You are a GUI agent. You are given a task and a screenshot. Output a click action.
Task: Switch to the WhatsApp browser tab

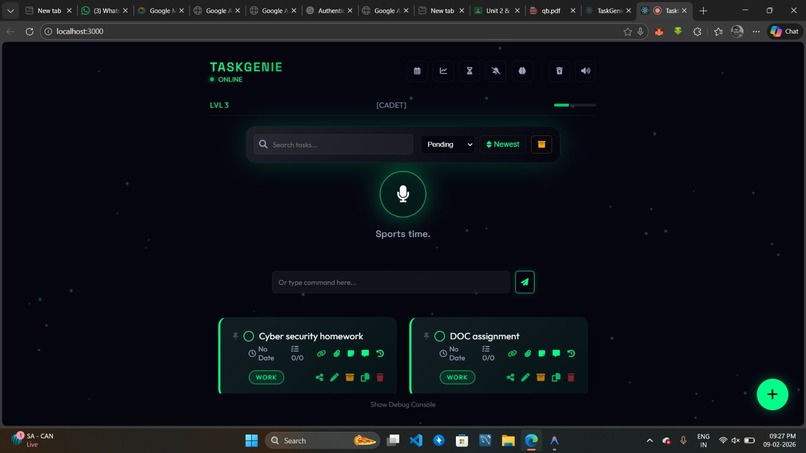(x=103, y=10)
